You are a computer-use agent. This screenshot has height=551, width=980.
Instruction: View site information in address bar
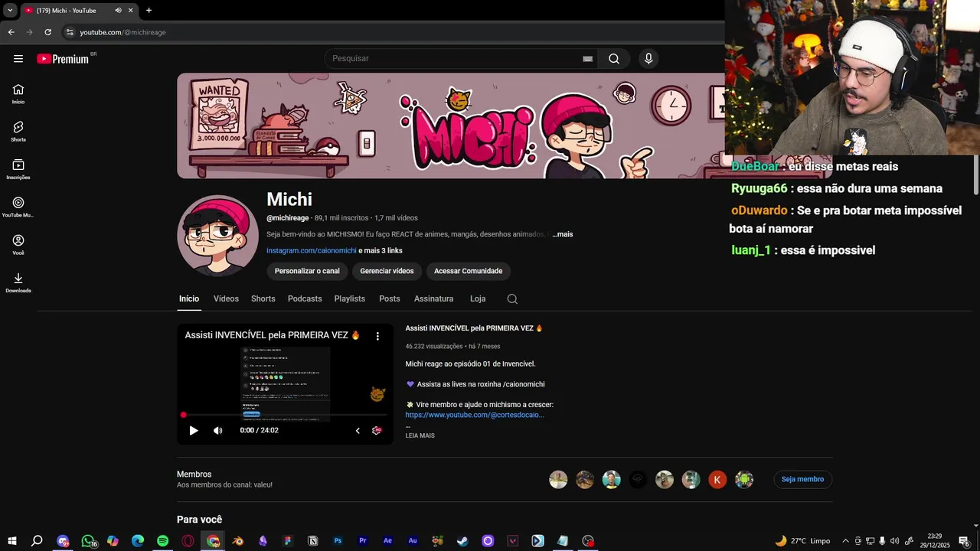pyautogui.click(x=70, y=32)
